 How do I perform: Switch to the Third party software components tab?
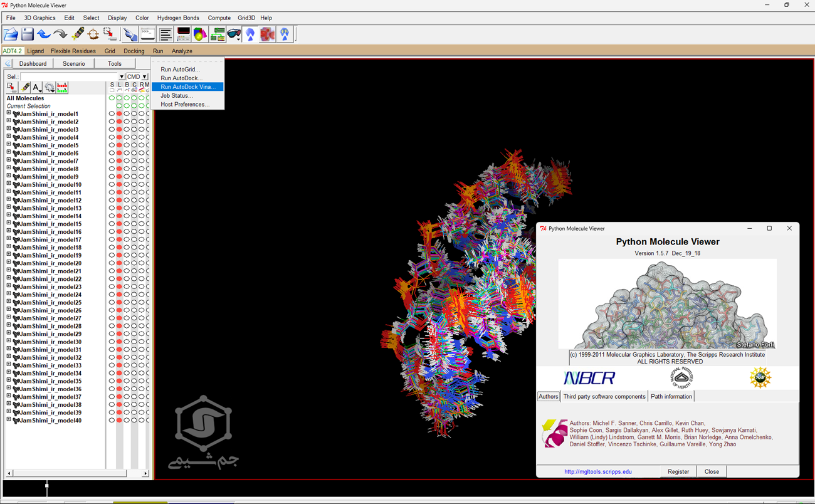pos(604,396)
